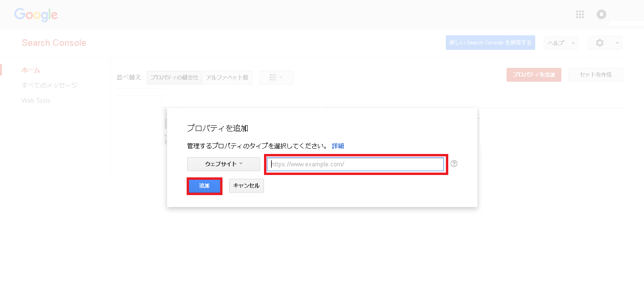Sort by プロパティの健全性
This screenshot has width=644, height=306.
(174, 77)
